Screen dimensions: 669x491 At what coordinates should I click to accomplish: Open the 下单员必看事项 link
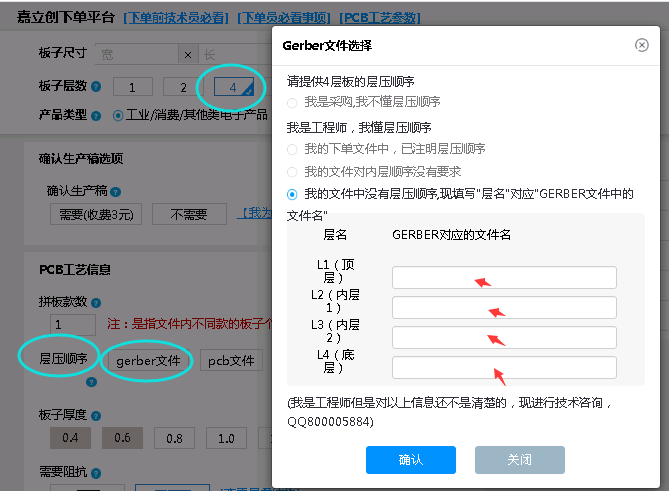283,18
